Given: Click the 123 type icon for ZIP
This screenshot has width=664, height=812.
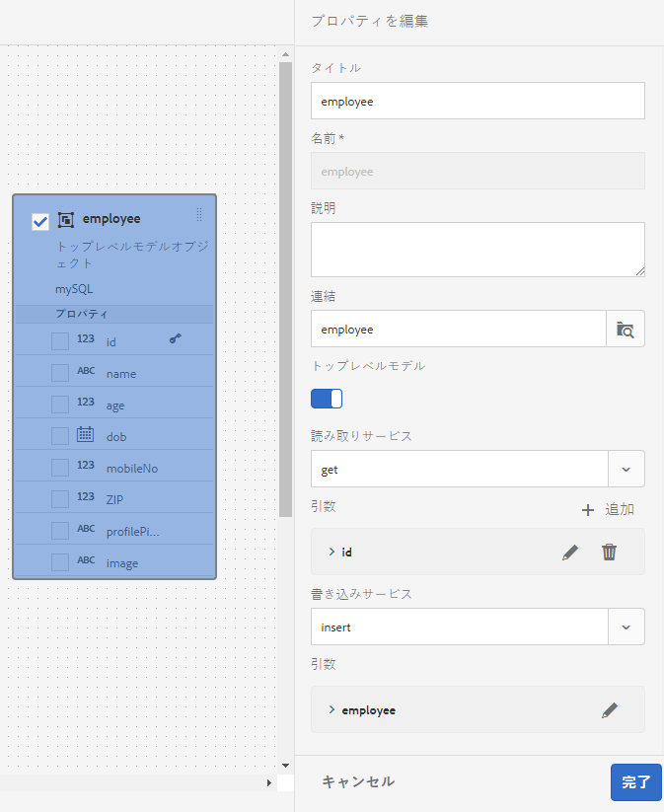Looking at the screenshot, I should click(86, 496).
